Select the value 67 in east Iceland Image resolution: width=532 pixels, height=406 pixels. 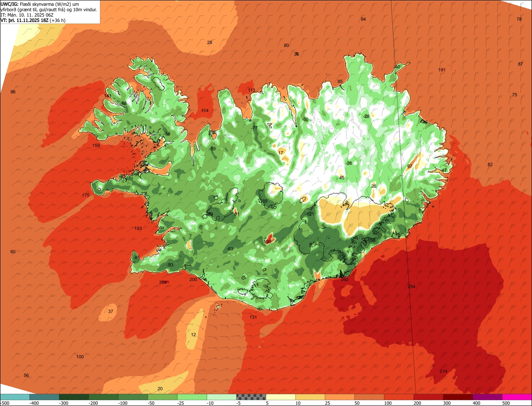[410, 166]
